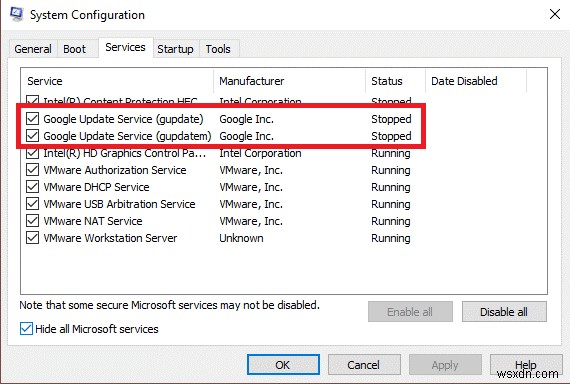Click the Apply button
Viewport: 570px width, 384px height.
(x=445, y=365)
